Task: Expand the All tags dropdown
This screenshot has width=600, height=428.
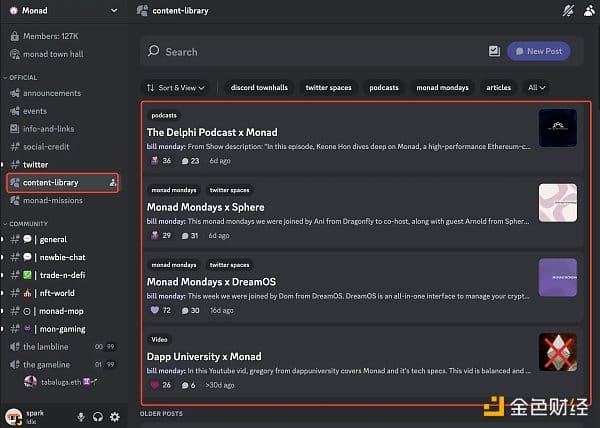Action: 536,88
